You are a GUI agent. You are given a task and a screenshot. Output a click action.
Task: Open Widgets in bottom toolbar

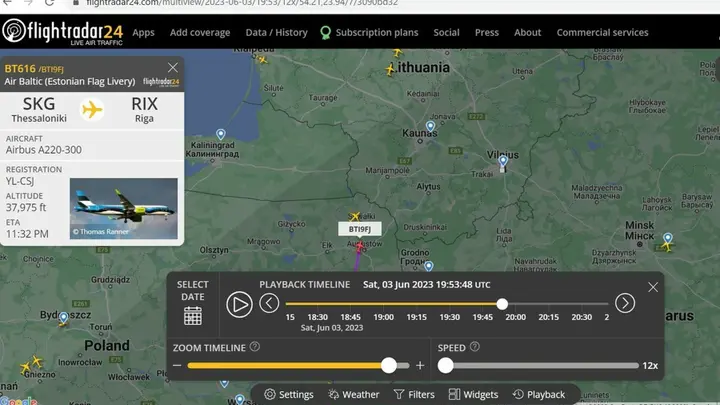(473, 394)
